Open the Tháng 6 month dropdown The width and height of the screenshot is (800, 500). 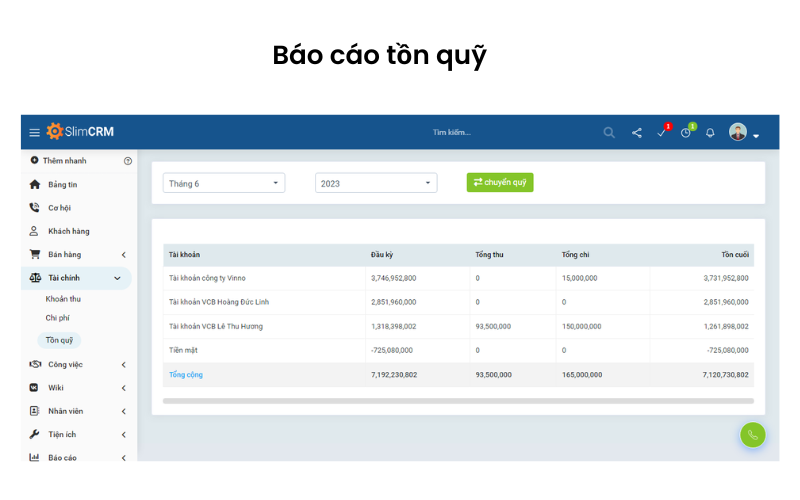pyautogui.click(x=223, y=183)
